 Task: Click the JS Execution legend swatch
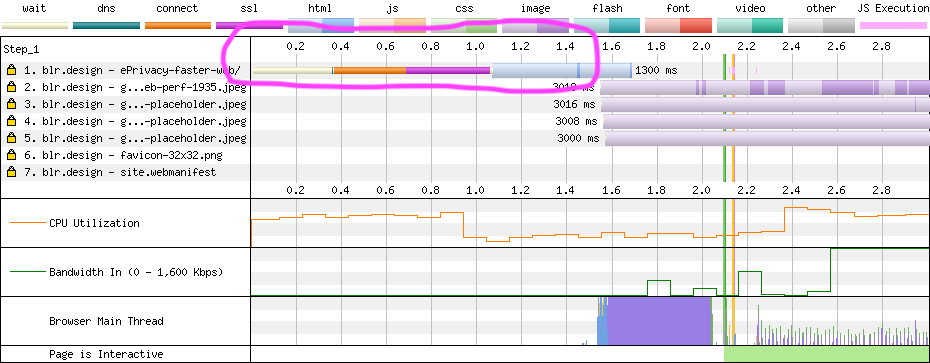coord(894,26)
